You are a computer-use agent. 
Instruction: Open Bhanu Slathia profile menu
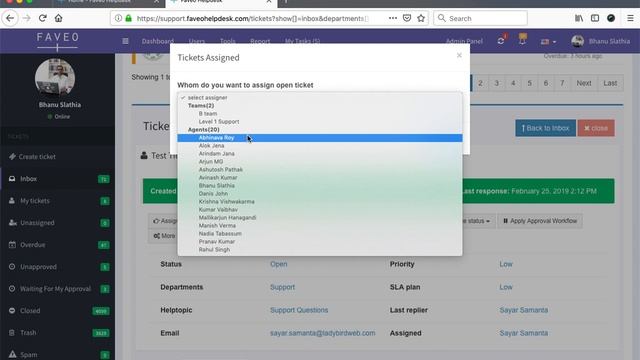point(600,41)
